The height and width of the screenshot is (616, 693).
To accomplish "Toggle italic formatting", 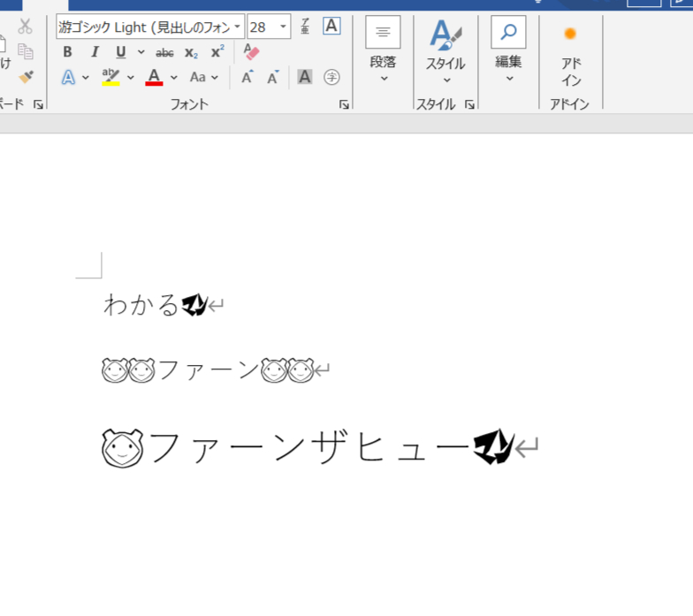I will [95, 52].
